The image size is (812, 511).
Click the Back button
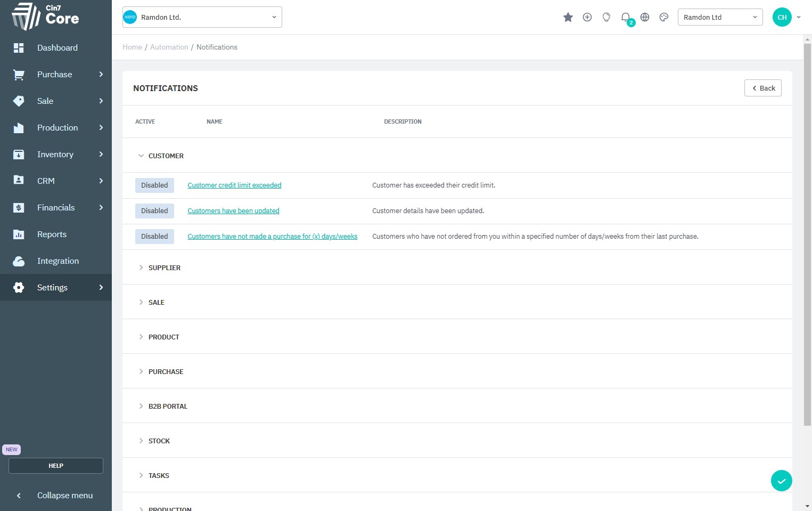[x=762, y=88]
